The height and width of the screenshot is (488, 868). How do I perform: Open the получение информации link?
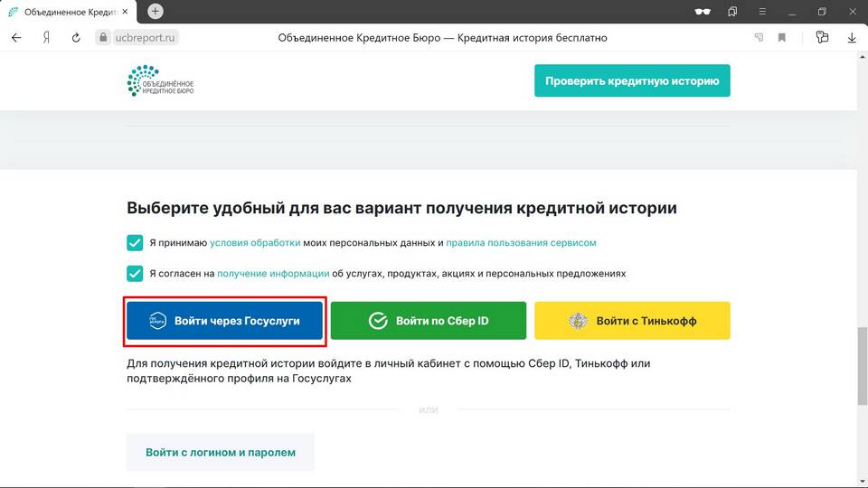[x=273, y=273]
